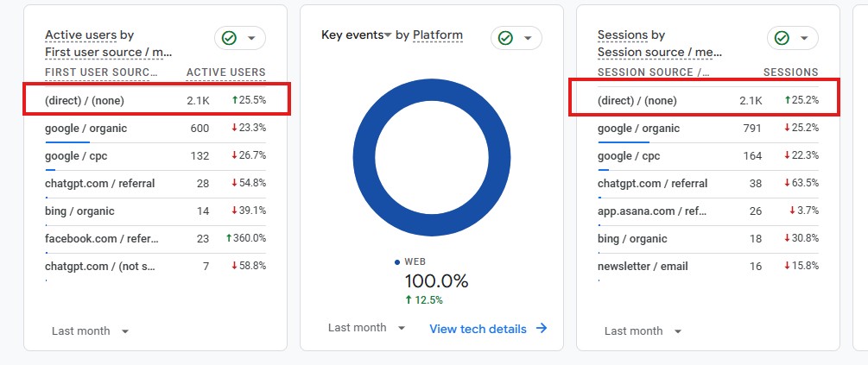Click the green check icon in Sessions card
Viewport: 868px width, 365px height.
tap(782, 38)
